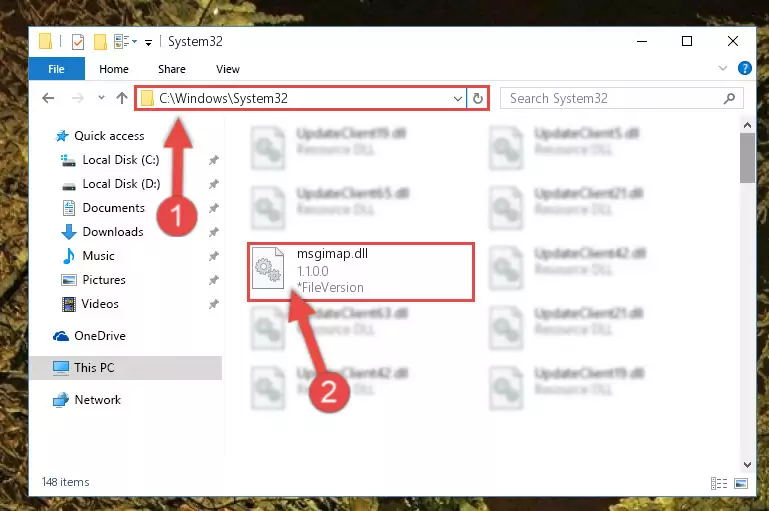This screenshot has height=511, width=769.
Task: Switch to the View ribbon tab
Action: pos(228,69)
